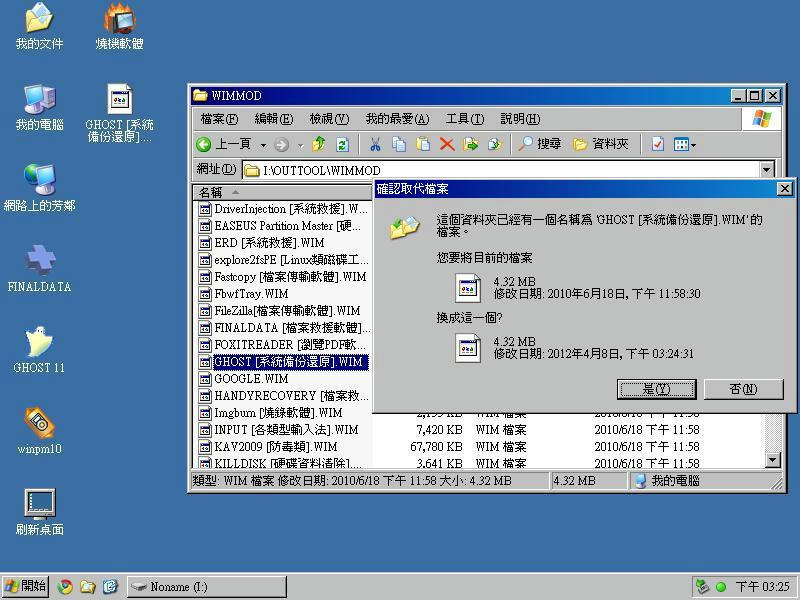The width and height of the screenshot is (800, 600).
Task: Click the Cut scissors icon
Action: tap(376, 144)
